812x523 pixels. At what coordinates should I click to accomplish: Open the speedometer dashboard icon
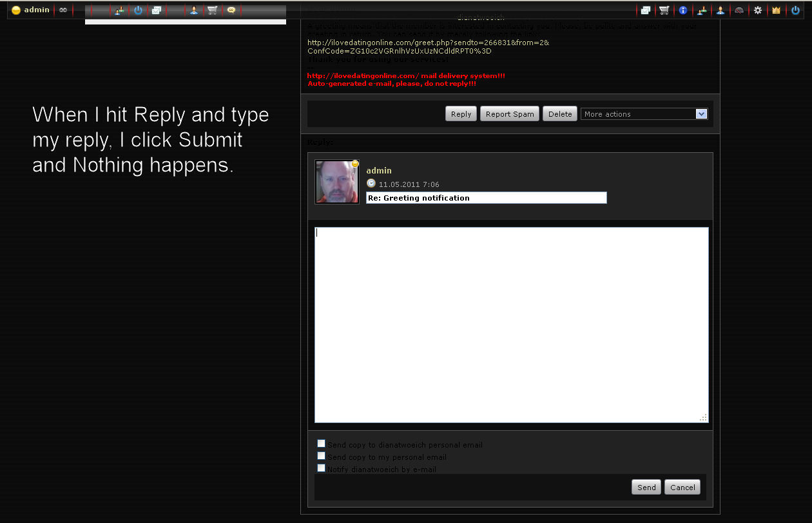tap(739, 10)
